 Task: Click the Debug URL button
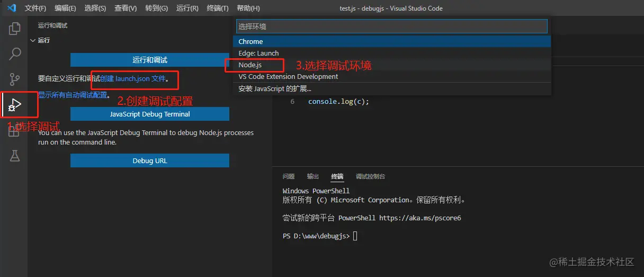(x=150, y=160)
